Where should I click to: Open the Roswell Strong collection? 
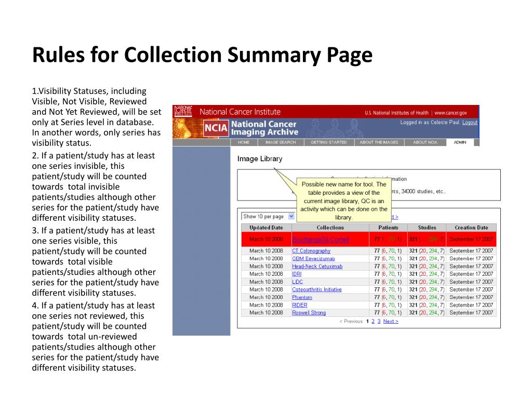(x=309, y=313)
